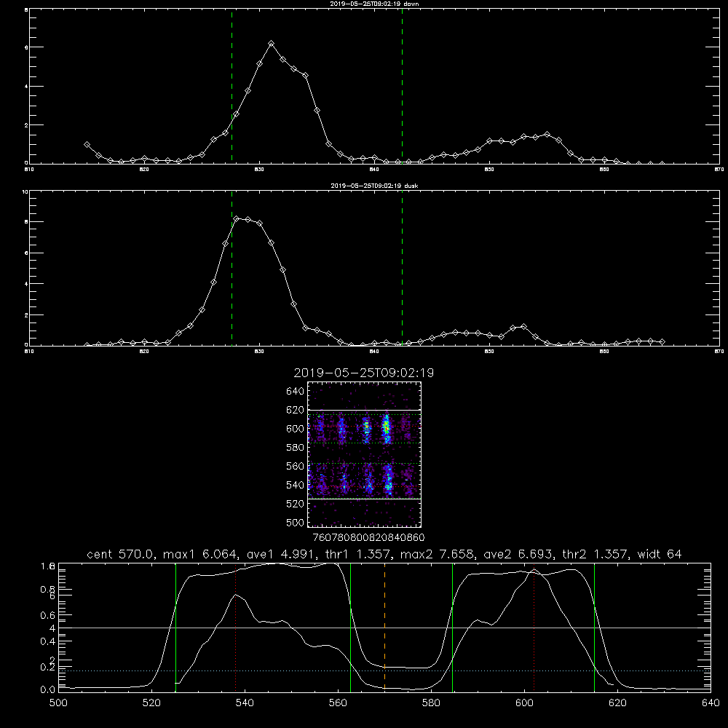Image resolution: width=728 pixels, height=728 pixels.
Task: Click the '500' x-axis label of the bottom plot
Action: (58, 703)
